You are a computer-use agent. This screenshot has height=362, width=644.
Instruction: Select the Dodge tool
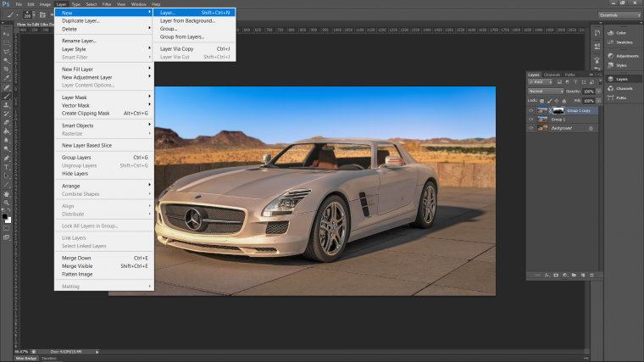pyautogui.click(x=6, y=148)
